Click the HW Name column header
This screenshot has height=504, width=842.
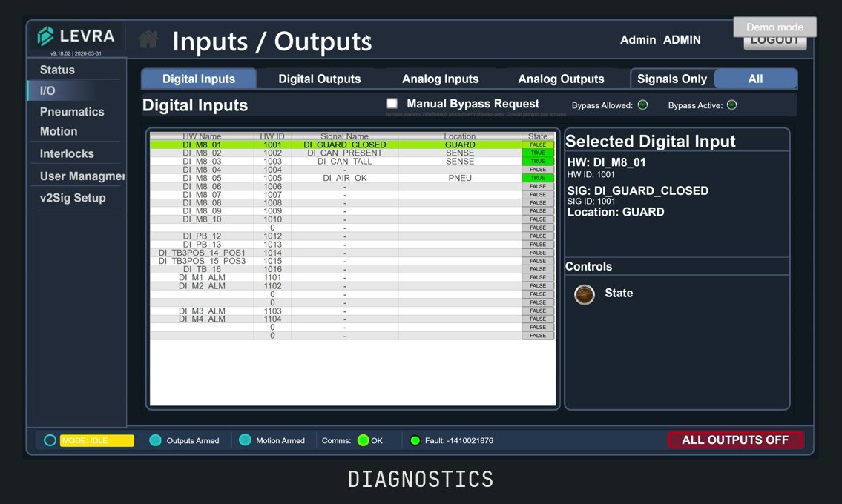[x=202, y=136]
